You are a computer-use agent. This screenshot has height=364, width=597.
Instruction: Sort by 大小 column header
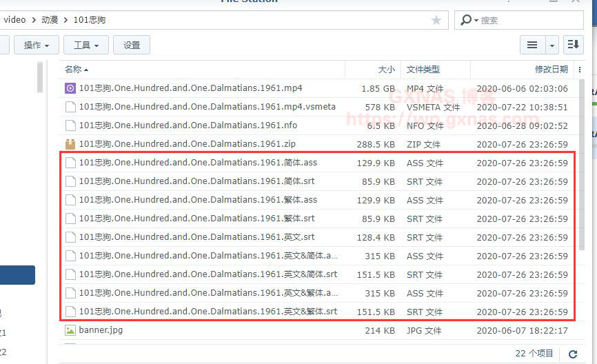pos(386,70)
